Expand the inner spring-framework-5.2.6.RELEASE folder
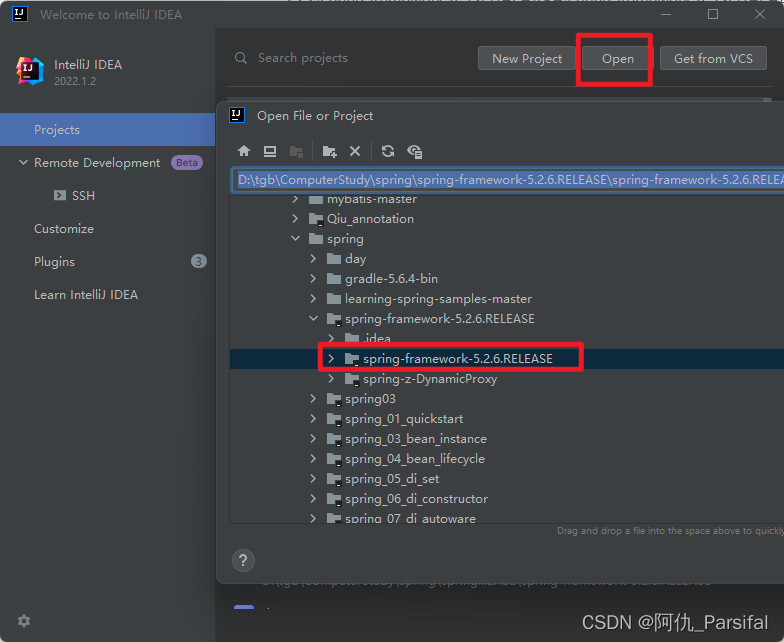784x642 pixels. tap(332, 358)
